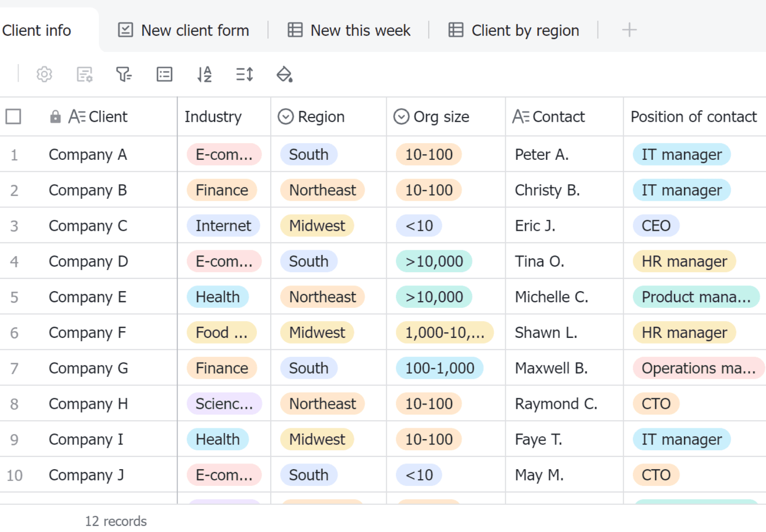This screenshot has width=766, height=532.
Task: Select the >10,000 tag in Company D row
Action: [434, 261]
